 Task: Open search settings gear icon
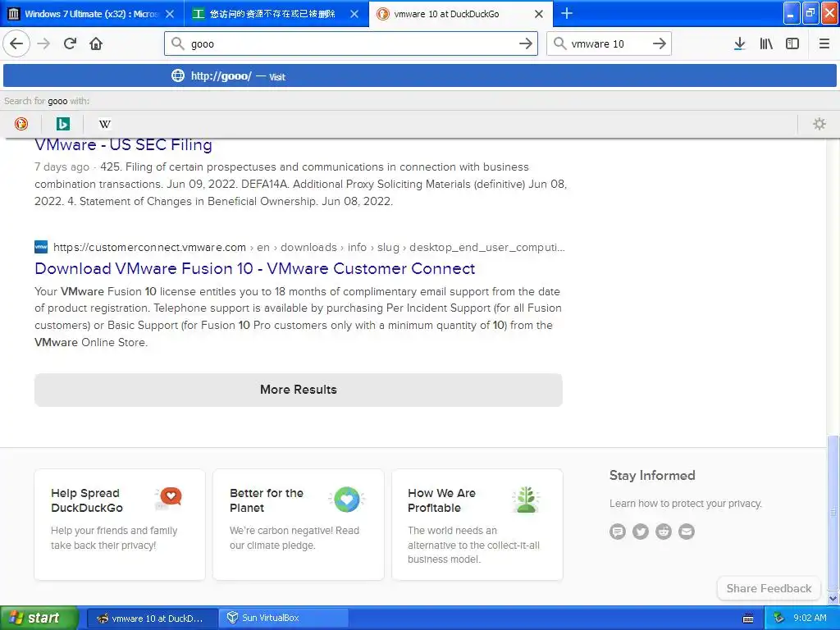819,124
